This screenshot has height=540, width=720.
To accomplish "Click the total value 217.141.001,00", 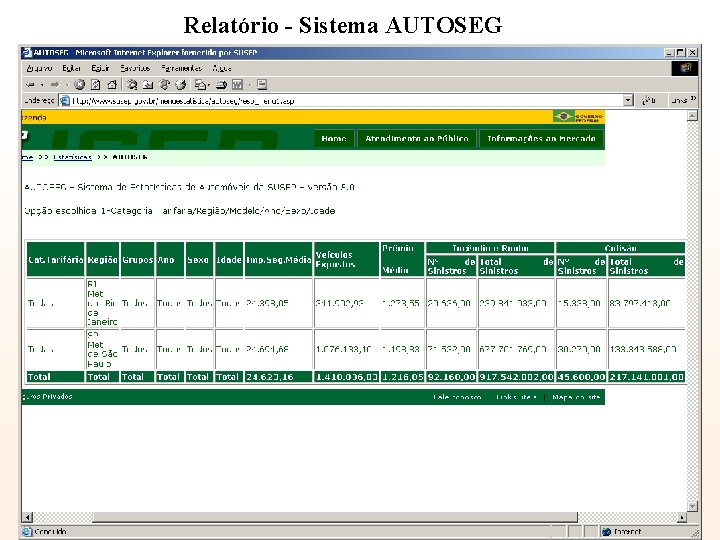I will 647,377.
